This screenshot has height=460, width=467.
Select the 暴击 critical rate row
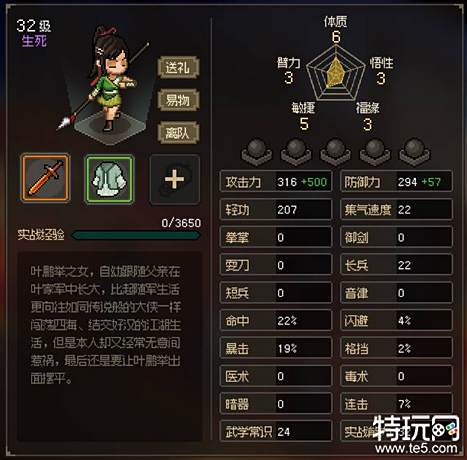[x=276, y=348]
